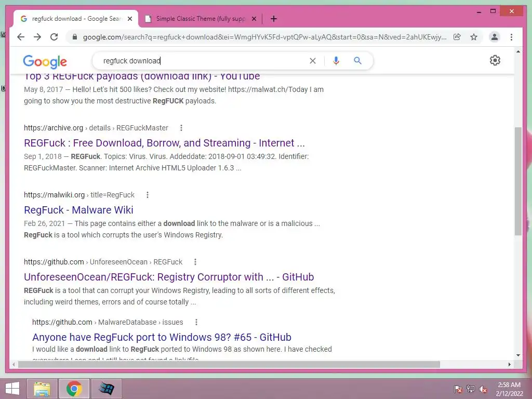Open UnforeseenOcean/REGFuck GitHub link
The height and width of the screenshot is (399, 532).
169,277
